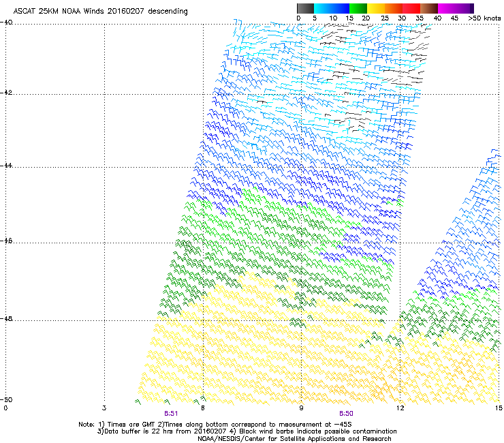The width and height of the screenshot is (504, 443).
Task: Click the '40' label under the color legend
Action: coord(437,18)
